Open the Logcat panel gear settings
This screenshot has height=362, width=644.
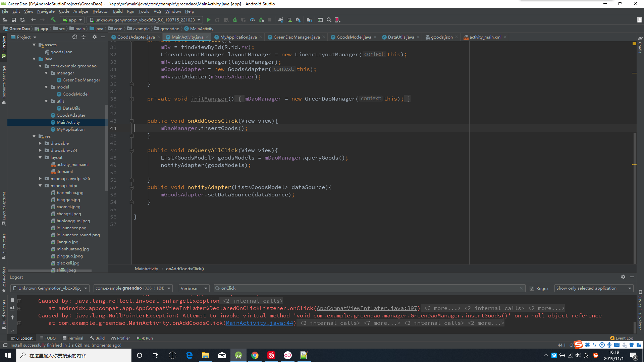coord(623,277)
